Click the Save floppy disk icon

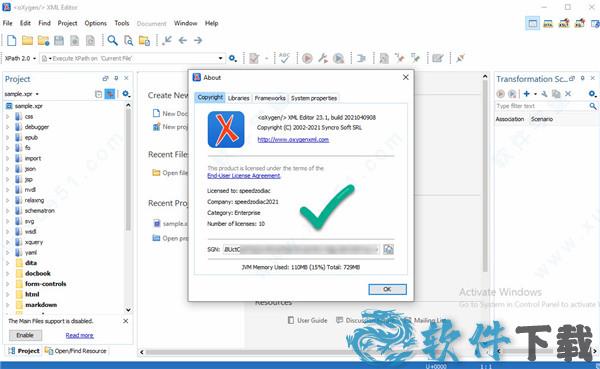coord(59,40)
